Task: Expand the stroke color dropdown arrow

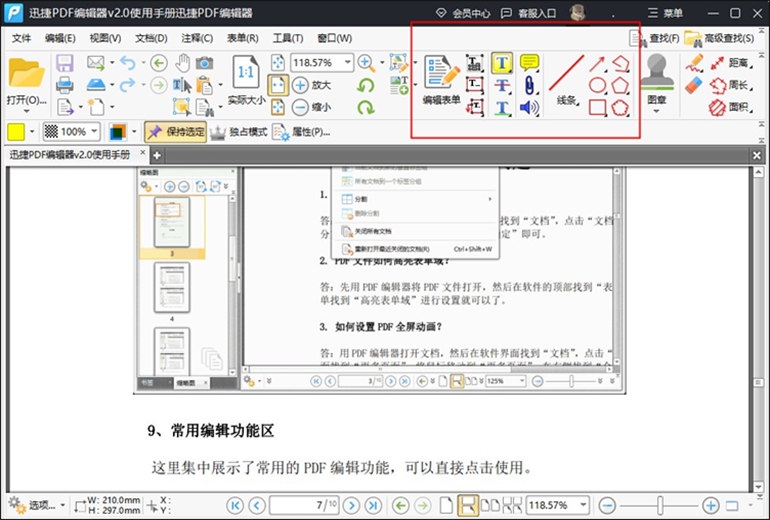Action: [134, 132]
